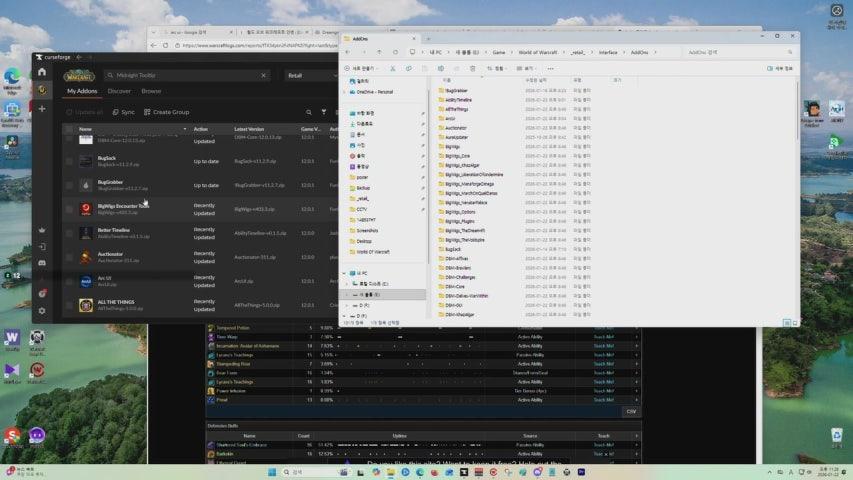This screenshot has width=853, height=480.
Task: Click the World of Warcraft breadcrumb segment
Action: pos(537,52)
